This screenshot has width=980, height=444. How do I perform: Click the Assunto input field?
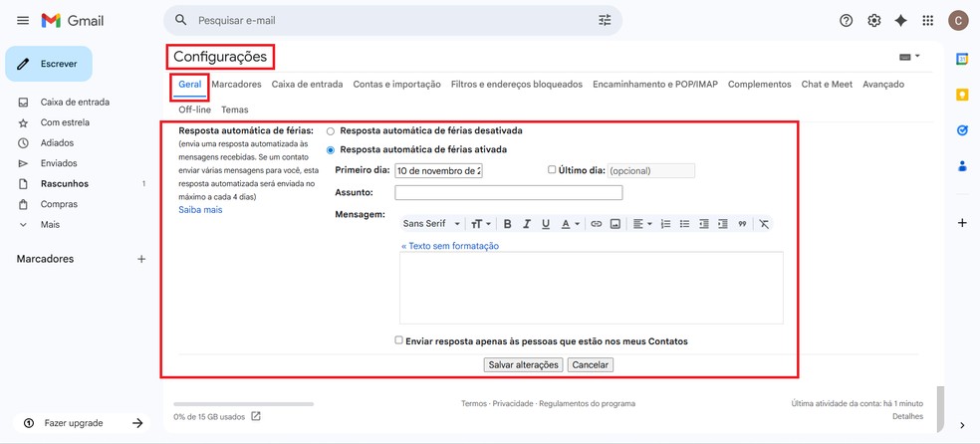tap(509, 192)
